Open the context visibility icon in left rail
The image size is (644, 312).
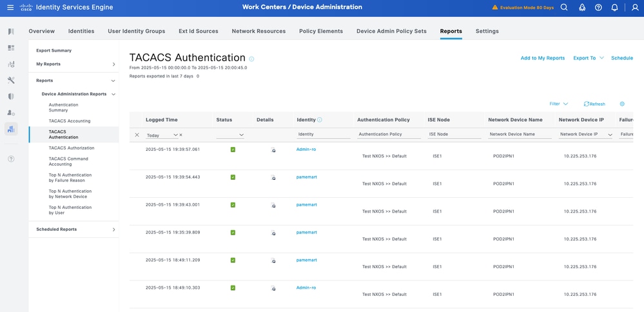11,64
